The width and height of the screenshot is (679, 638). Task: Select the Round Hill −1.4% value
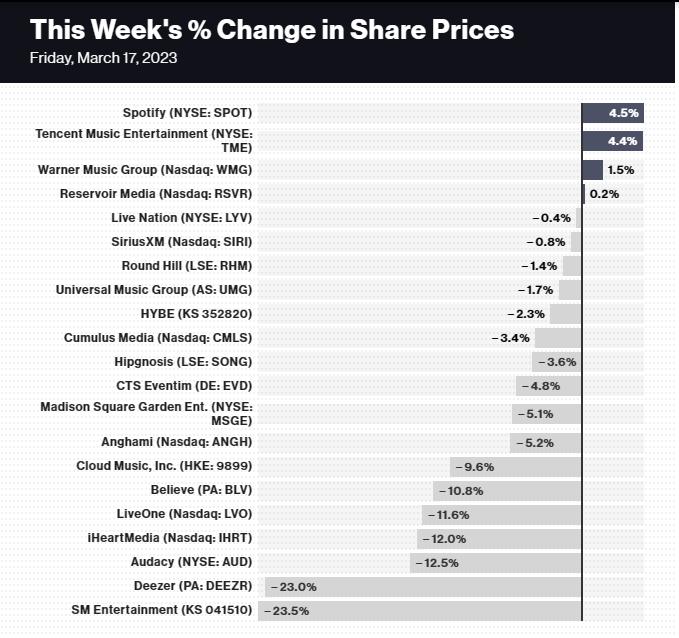(538, 266)
